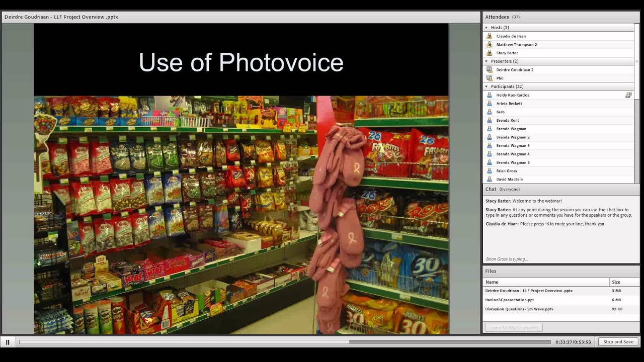Select file Discussion Questions- 5th Wave.pptx

pyautogui.click(x=519, y=309)
